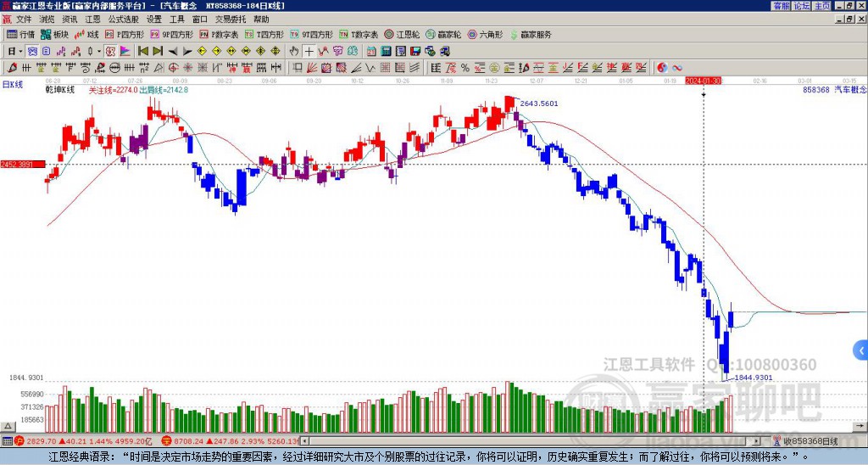Open the calculator icon
The height and width of the screenshot is (465, 868).
coord(387,52)
